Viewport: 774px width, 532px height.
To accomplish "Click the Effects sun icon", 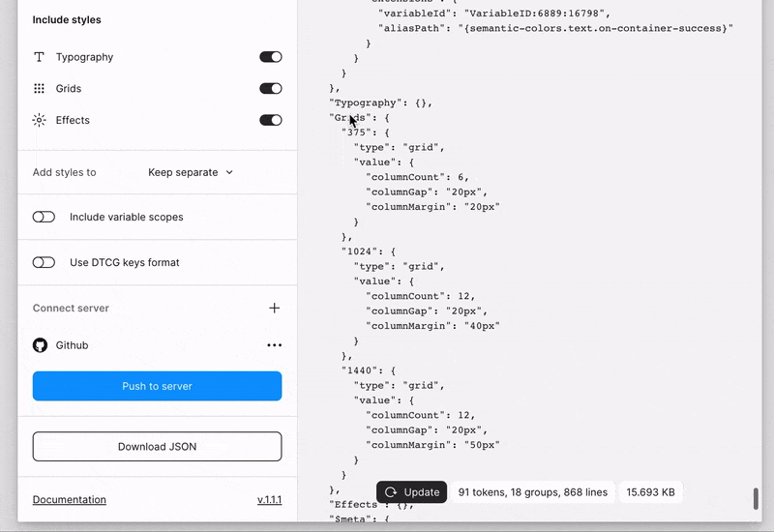I will click(x=39, y=120).
